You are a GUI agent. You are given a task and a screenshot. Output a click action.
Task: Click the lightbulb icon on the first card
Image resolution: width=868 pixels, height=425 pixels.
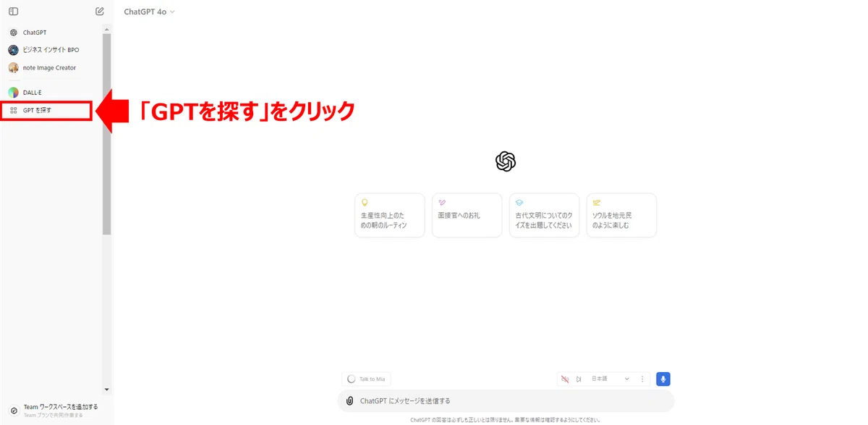365,203
